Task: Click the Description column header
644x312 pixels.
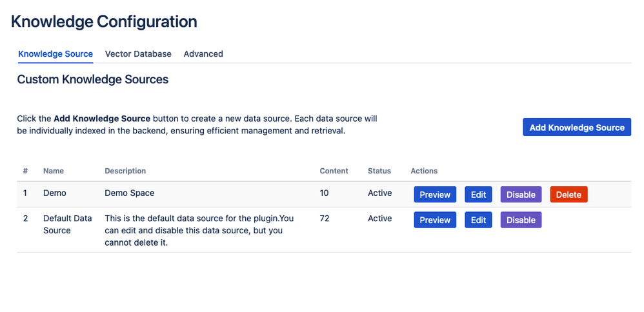Action: [x=125, y=171]
